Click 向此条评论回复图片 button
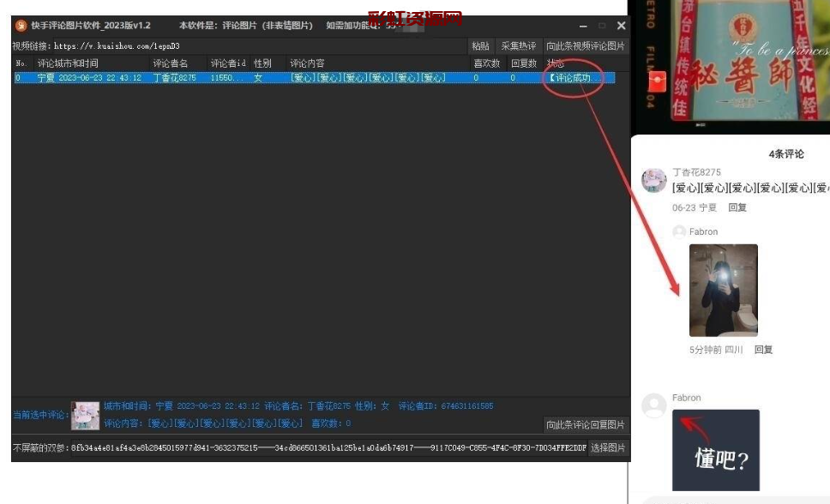 tap(586, 425)
